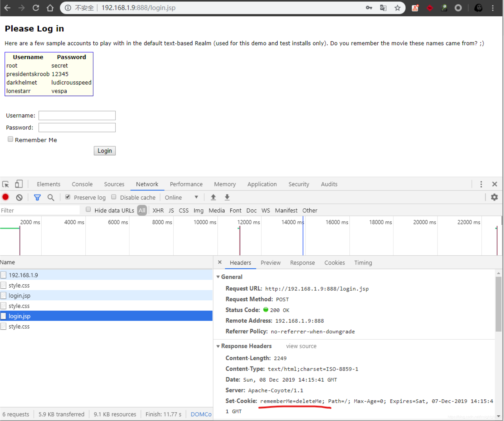Image resolution: width=504 pixels, height=421 pixels.
Task: Collapse the General section
Action: coord(218,277)
